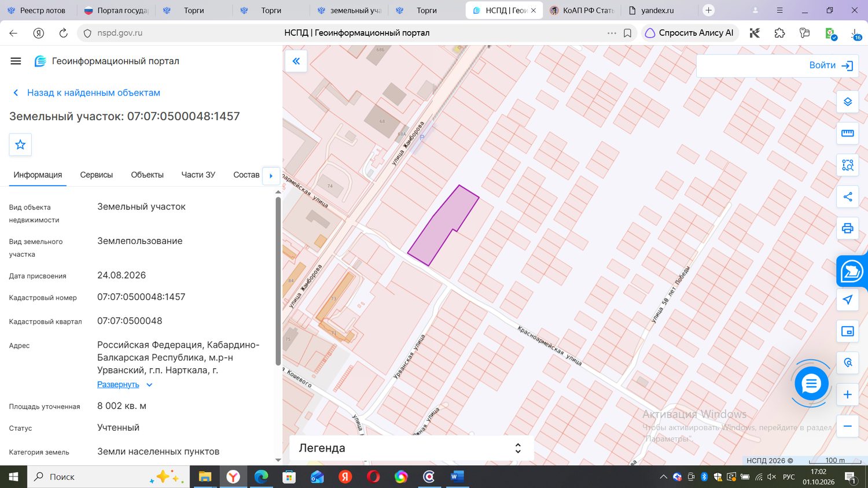Viewport: 868px width, 488px height.
Task: Collapse the side panel with double chevron
Action: (296, 61)
